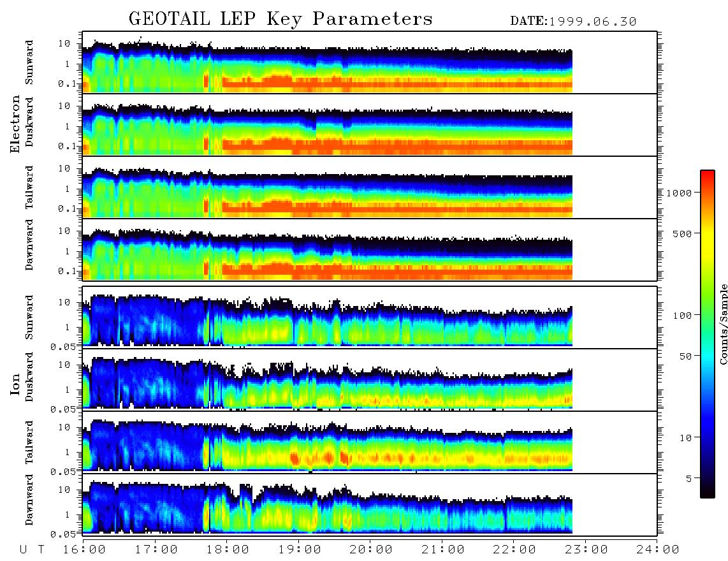Select the 100 colorbar tick label
This screenshot has width=728, height=561.
click(x=683, y=316)
